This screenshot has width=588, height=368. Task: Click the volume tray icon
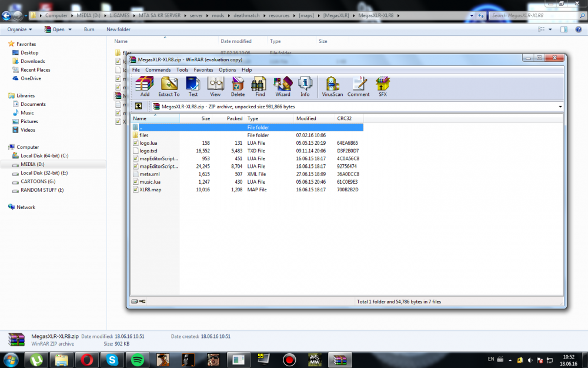pyautogui.click(x=530, y=360)
